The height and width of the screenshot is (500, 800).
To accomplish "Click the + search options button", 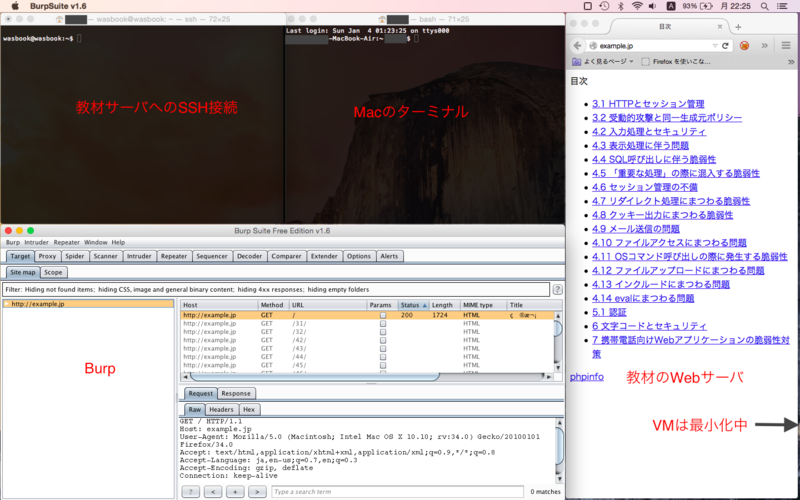I will (235, 492).
